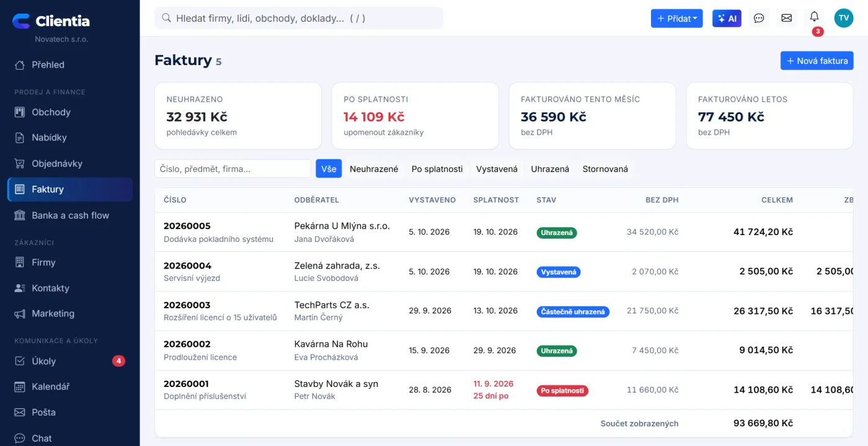Screen dimensions: 868x446
Task: Open Banka a cash flow icon
Action: (20, 215)
